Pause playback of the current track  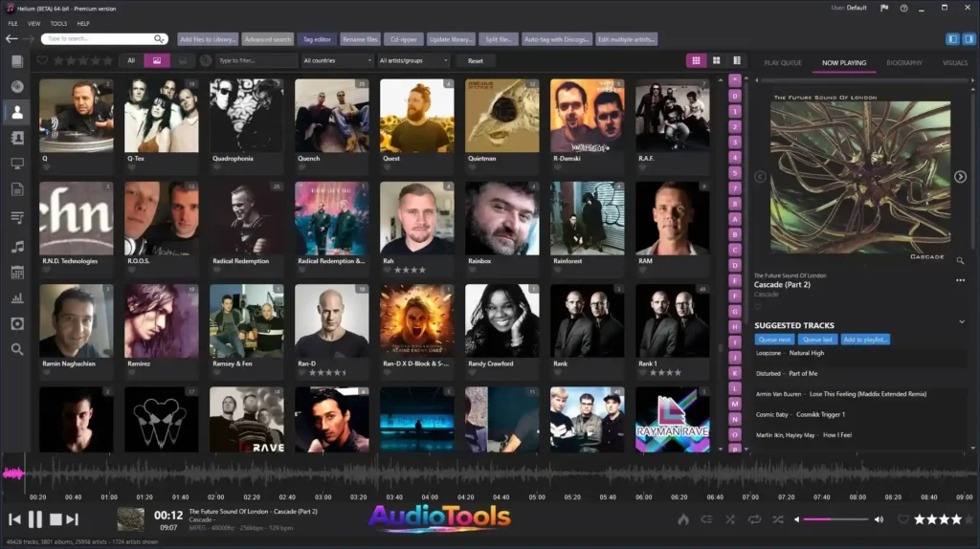click(x=35, y=519)
